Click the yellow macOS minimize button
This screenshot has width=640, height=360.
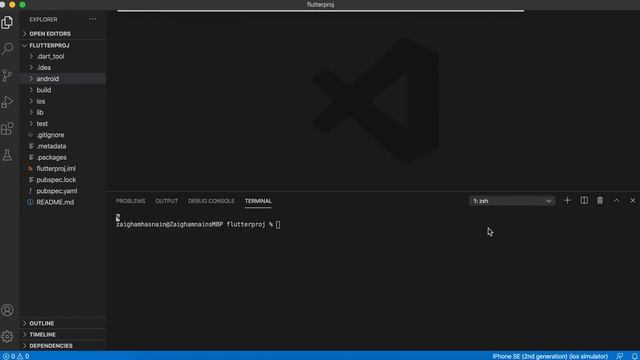coord(12,4)
